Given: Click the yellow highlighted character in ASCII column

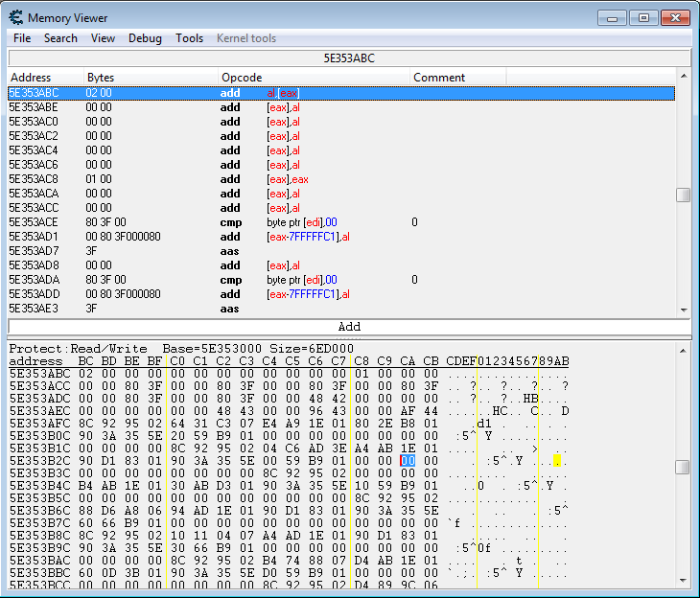Looking at the screenshot, I should [x=556, y=461].
